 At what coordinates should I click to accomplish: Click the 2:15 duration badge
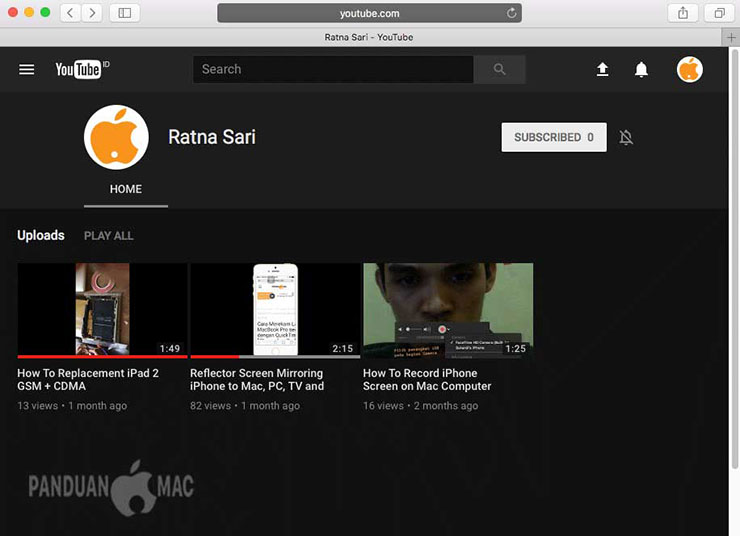pyautogui.click(x=343, y=348)
